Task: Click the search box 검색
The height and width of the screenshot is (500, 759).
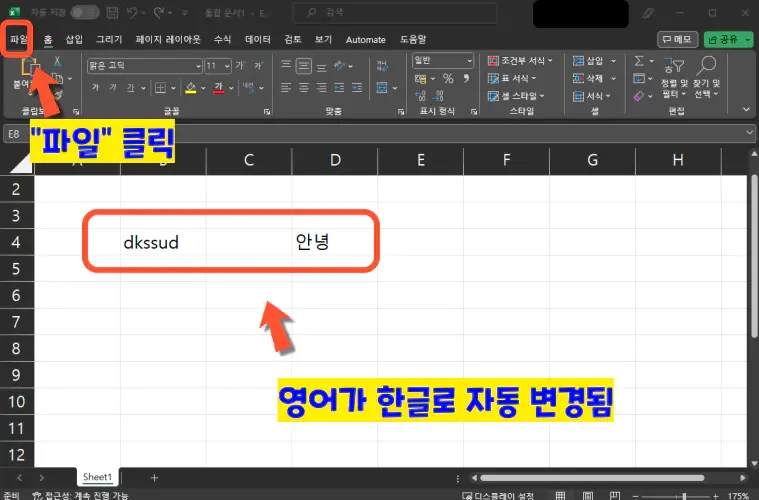Action: click(395, 13)
